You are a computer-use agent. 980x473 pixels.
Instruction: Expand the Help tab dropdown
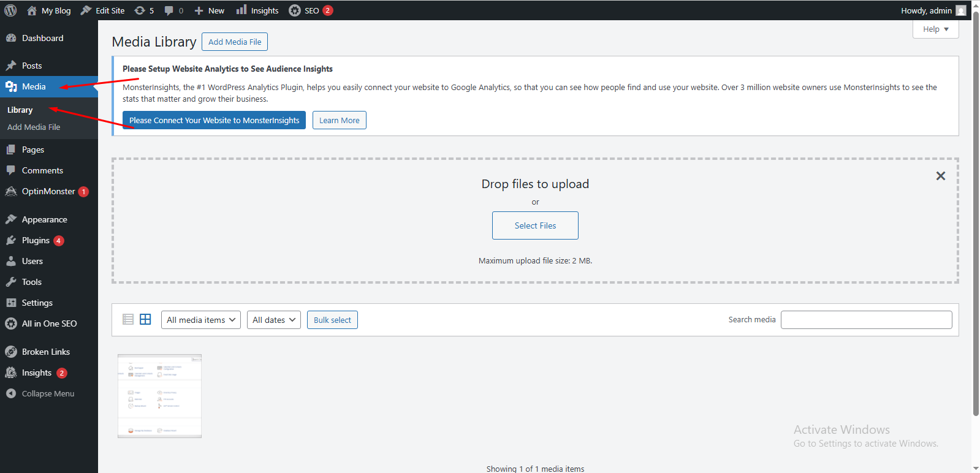[935, 29]
